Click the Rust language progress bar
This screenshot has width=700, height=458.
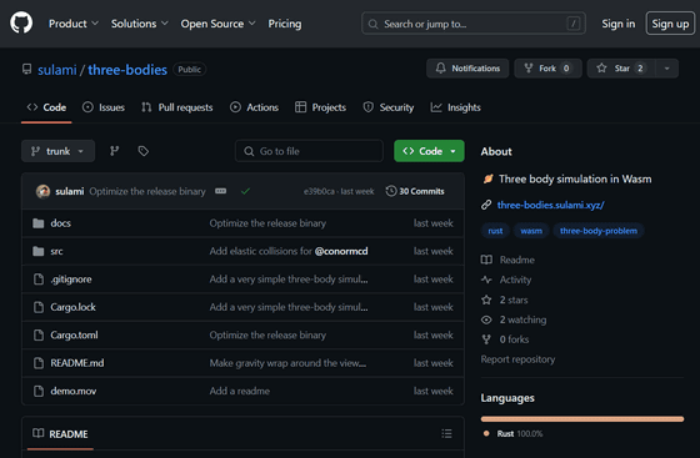pyautogui.click(x=582, y=419)
